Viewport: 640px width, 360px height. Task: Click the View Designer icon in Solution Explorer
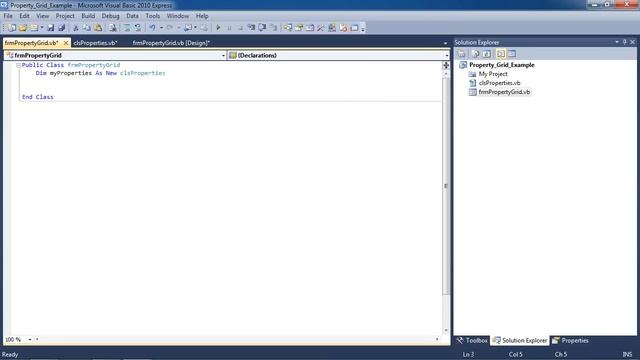click(512, 54)
